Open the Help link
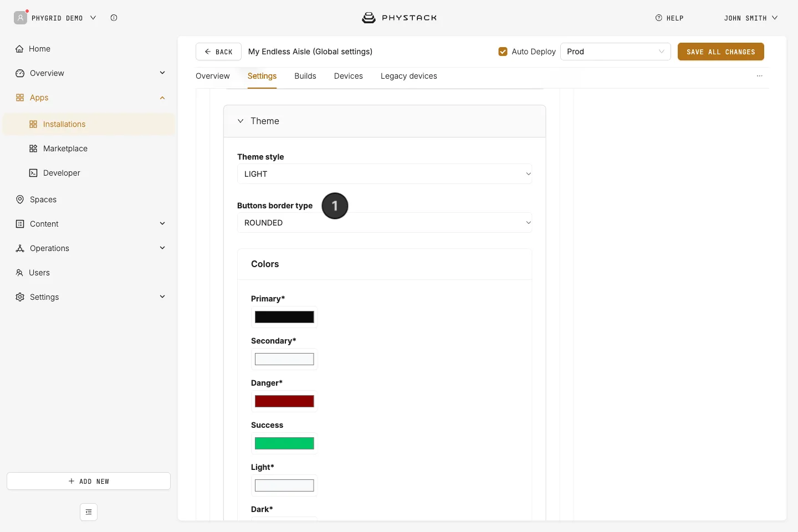The height and width of the screenshot is (532, 798). point(669,18)
